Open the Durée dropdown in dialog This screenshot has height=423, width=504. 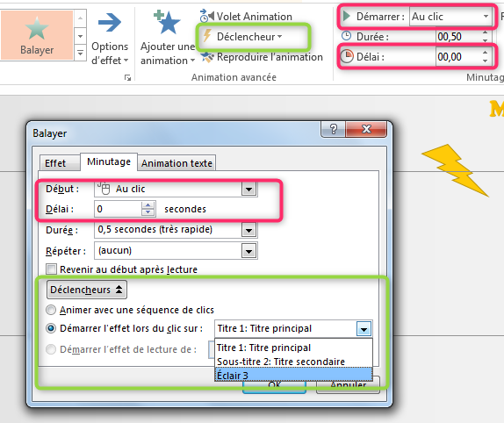(x=248, y=230)
